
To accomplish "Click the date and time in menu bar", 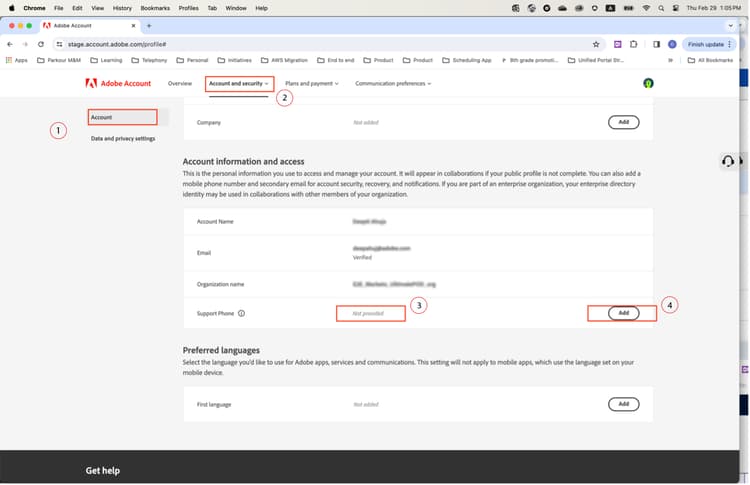I will click(713, 8).
